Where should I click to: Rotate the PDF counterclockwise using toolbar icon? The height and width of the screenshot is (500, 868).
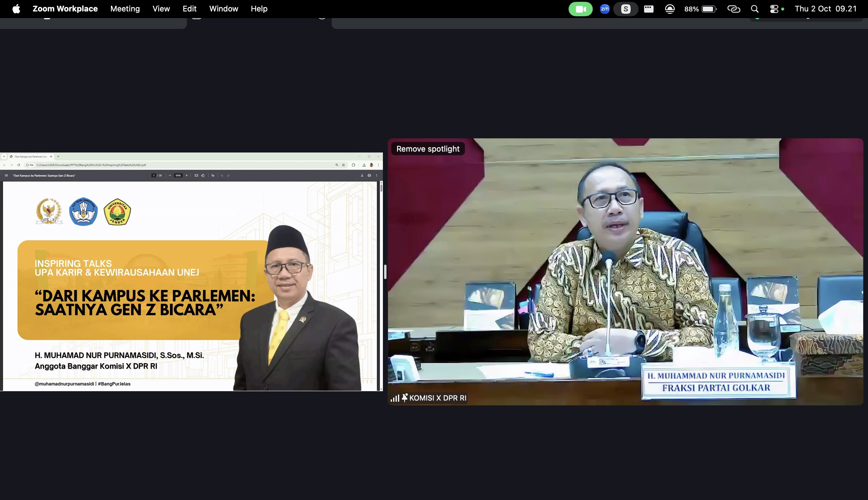(x=203, y=175)
